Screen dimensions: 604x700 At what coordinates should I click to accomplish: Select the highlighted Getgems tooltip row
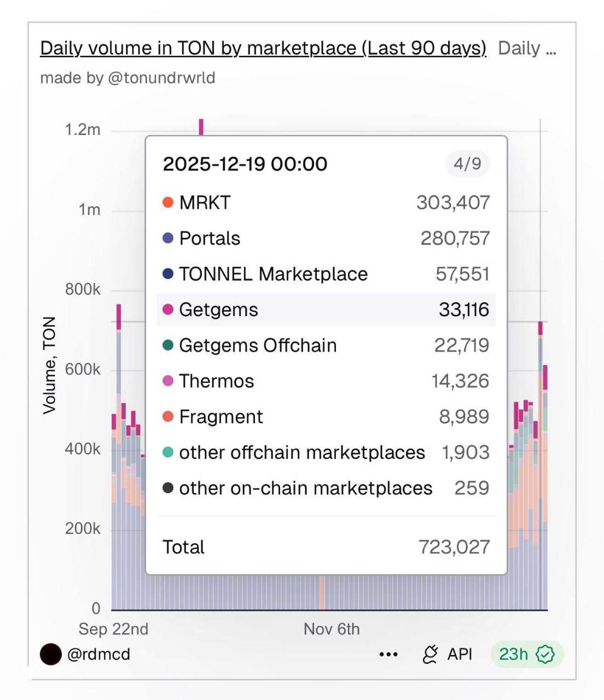click(327, 309)
